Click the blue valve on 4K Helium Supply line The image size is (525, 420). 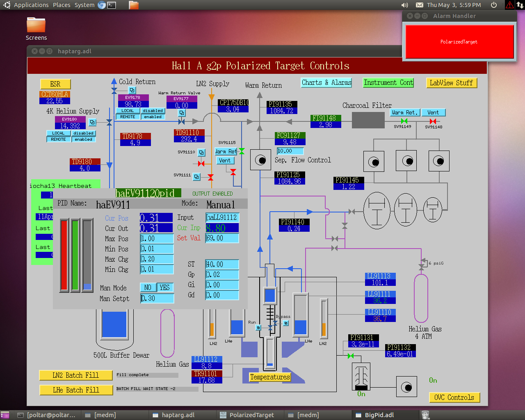click(109, 122)
